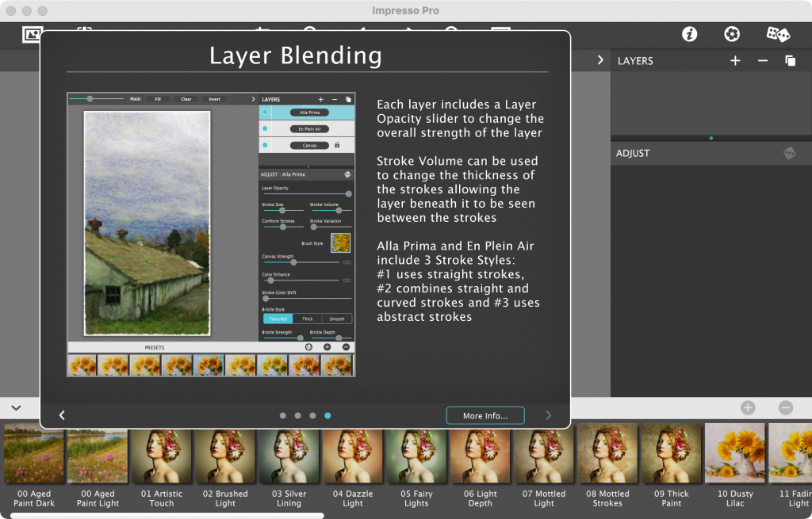Click the film reel icon in the top toolbar
Viewport: 812px width, 519px height.
(731, 34)
